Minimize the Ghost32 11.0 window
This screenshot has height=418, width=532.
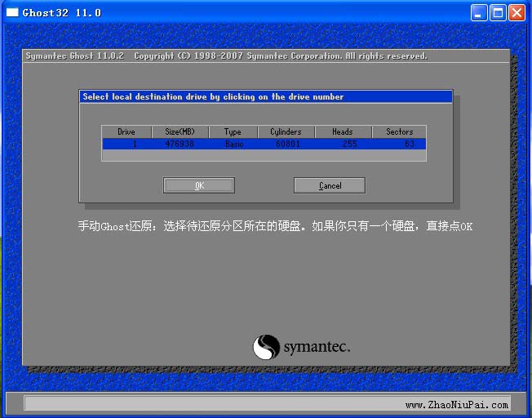point(479,13)
